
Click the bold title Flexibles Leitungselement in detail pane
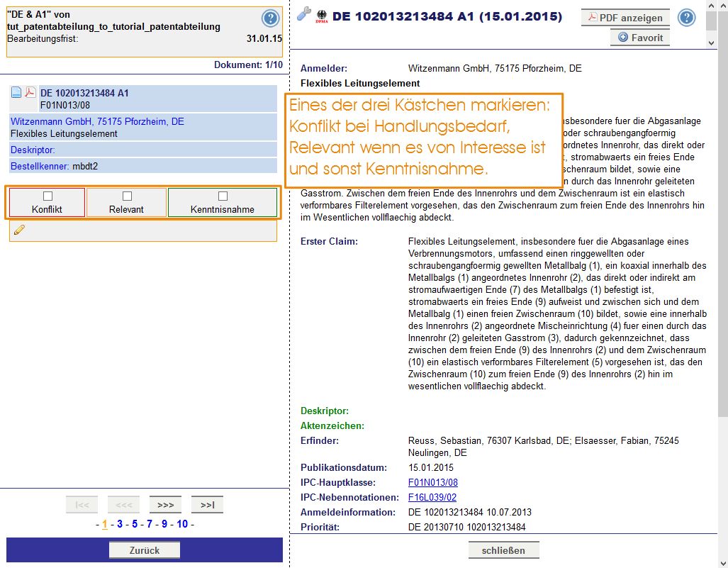[360, 84]
